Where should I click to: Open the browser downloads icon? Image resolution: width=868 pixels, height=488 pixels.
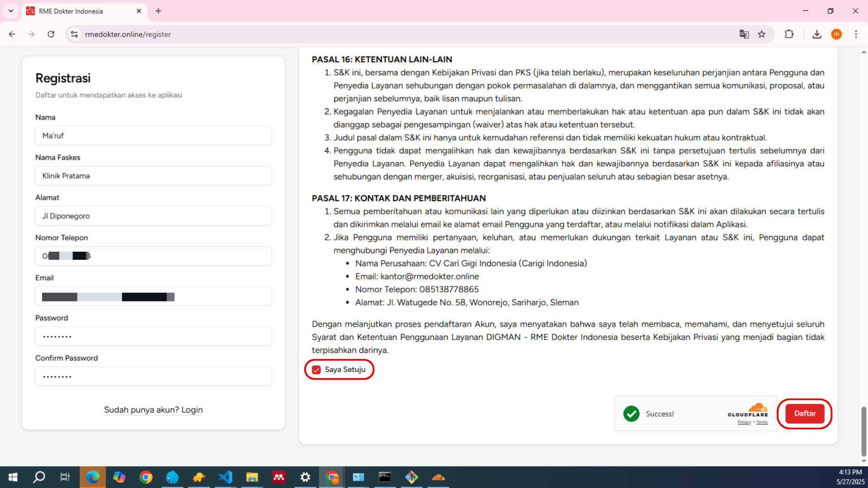point(816,34)
